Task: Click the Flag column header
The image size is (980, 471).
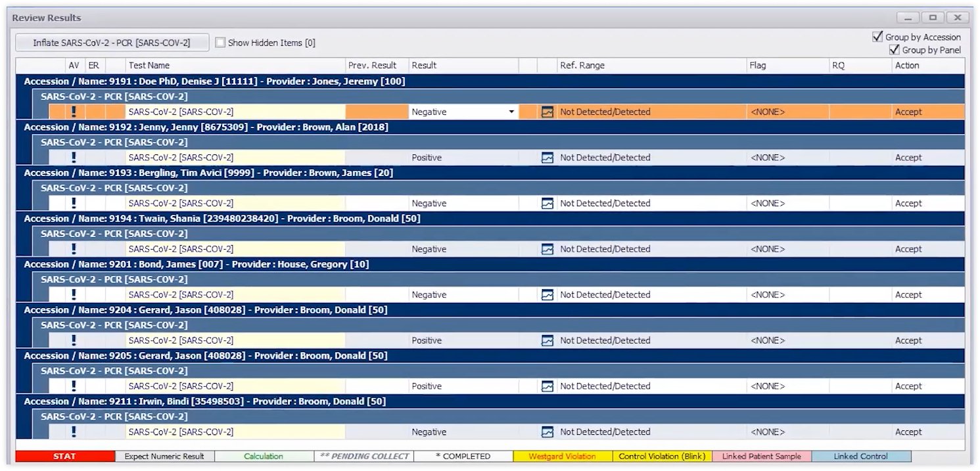Action: click(x=757, y=66)
